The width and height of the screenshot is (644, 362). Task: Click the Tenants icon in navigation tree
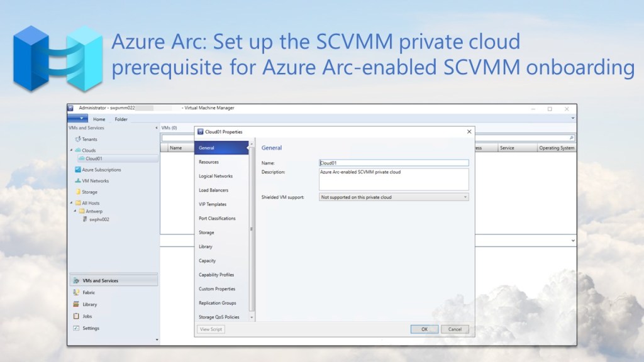[x=78, y=139]
